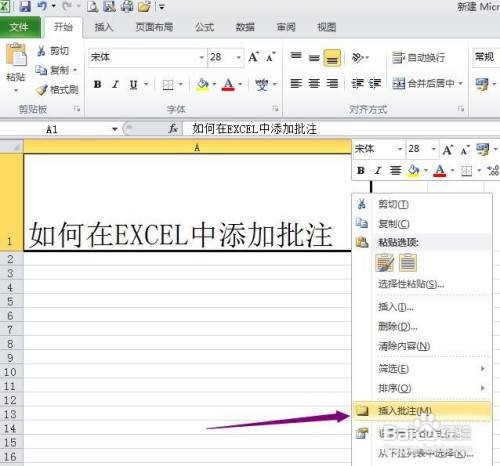Align text right in ribbon

click(x=332, y=83)
